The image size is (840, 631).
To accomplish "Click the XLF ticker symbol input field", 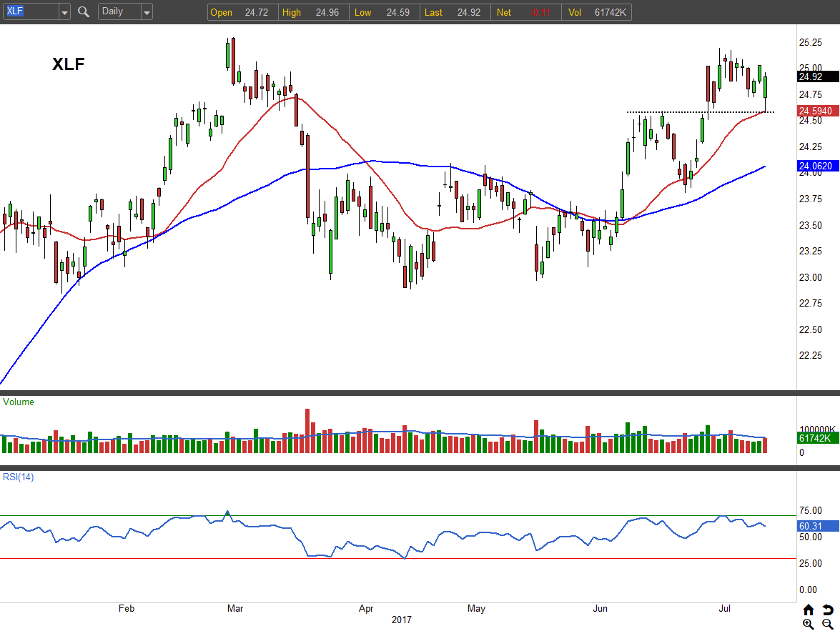I will coord(29,11).
